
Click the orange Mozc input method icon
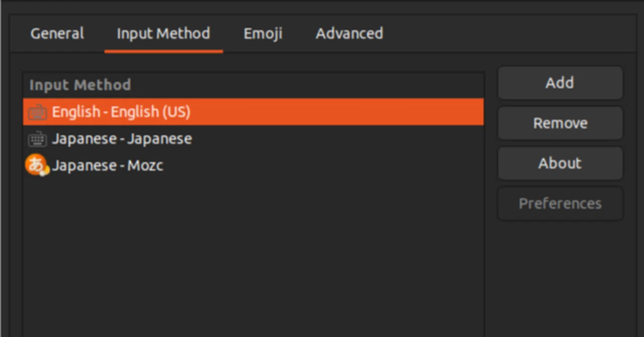point(37,165)
